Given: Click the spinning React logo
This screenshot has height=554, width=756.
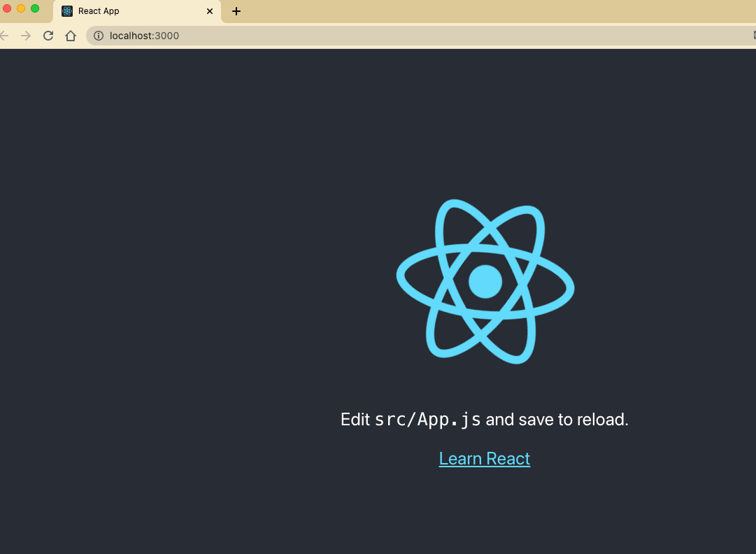Looking at the screenshot, I should (x=485, y=282).
